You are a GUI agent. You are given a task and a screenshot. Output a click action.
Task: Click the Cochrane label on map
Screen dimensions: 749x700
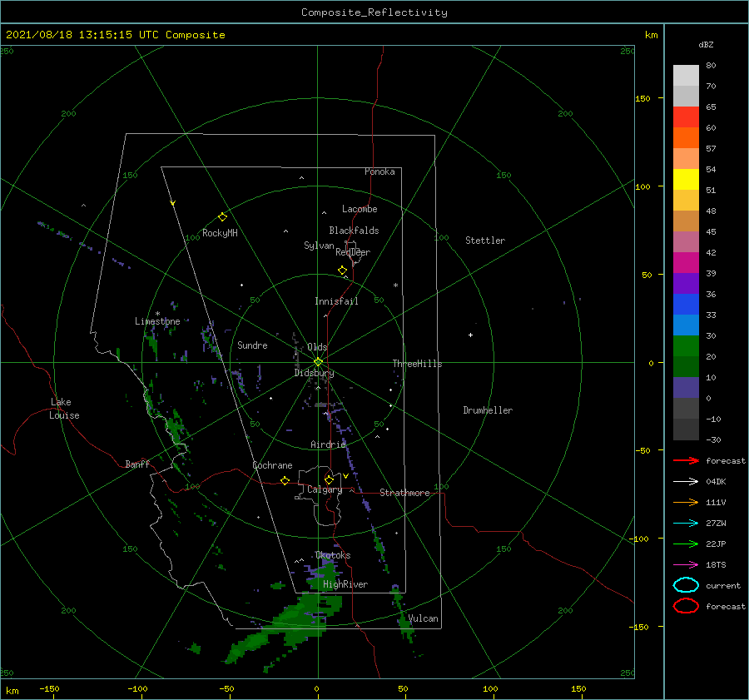[272, 465]
